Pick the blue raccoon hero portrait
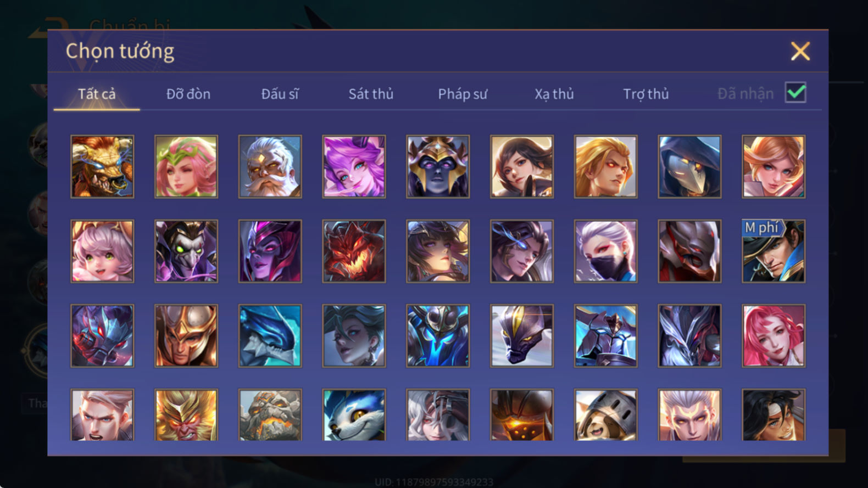Screen dimensions: 868x488 (354, 415)
